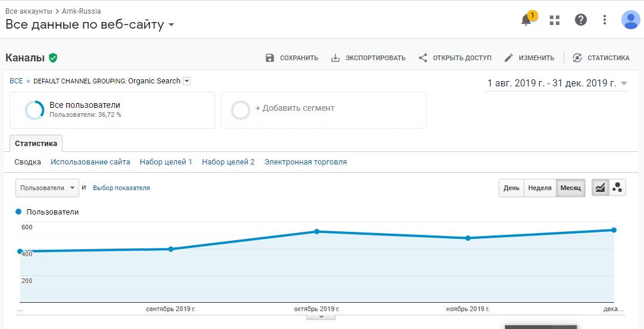Switch to Использование сайта tab
This screenshot has height=329, width=644.
(90, 162)
